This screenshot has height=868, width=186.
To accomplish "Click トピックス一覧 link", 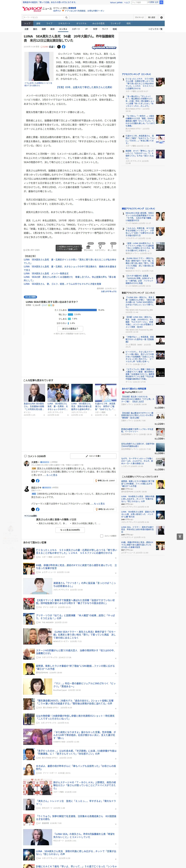I will coord(155,29).
